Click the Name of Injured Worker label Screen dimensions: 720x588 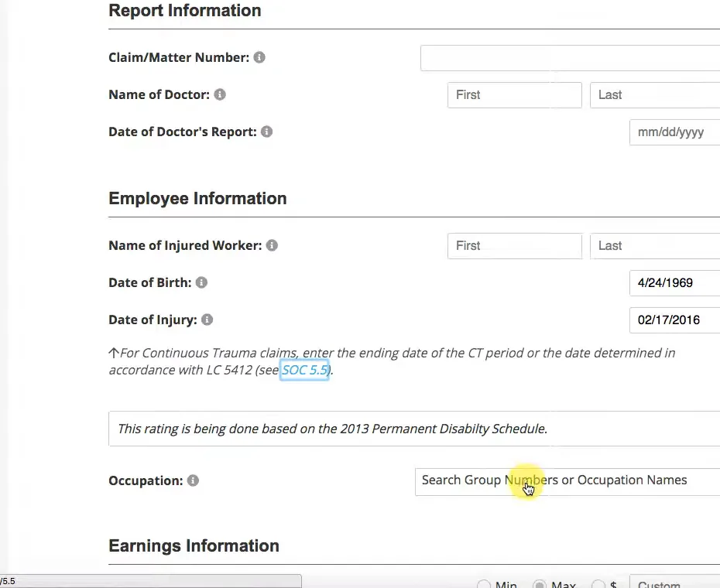tap(185, 245)
